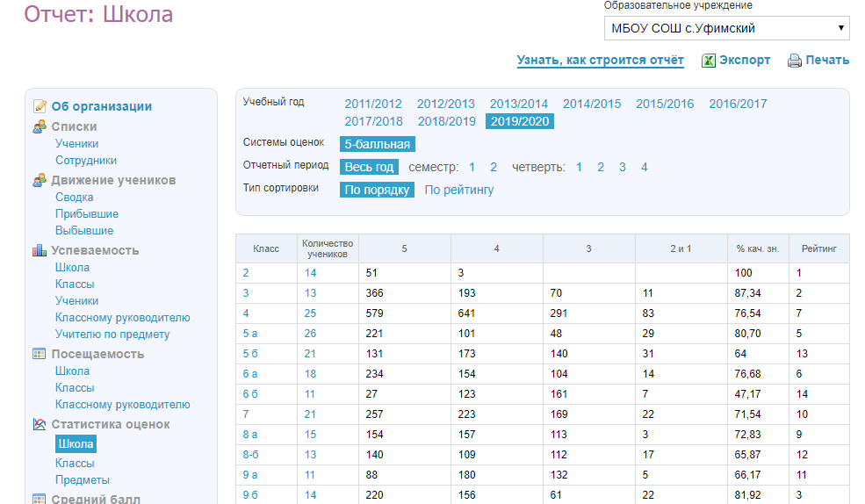Open Классы under Успеваемость
The width and height of the screenshot is (865, 504).
75,284
